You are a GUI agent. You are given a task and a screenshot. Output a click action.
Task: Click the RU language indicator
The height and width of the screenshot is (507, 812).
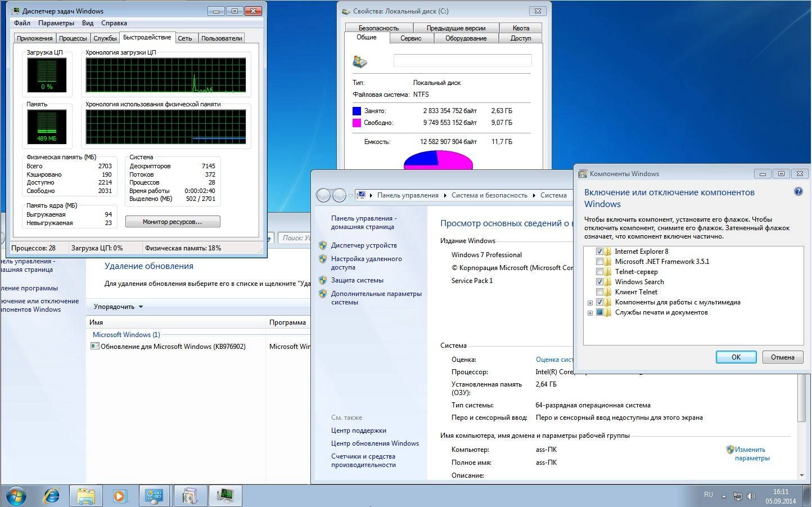[708, 495]
